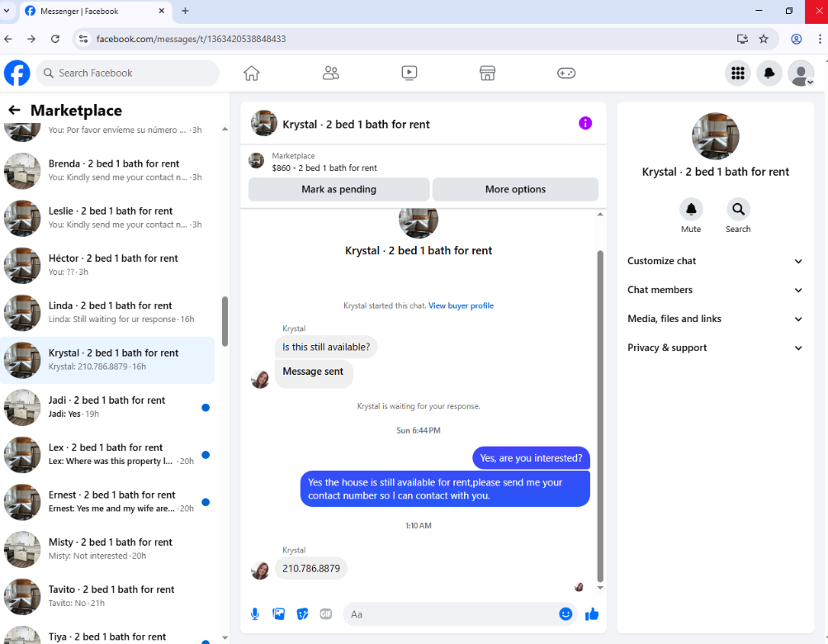Send a thumbs-up like
828x644 pixels.
(x=592, y=614)
